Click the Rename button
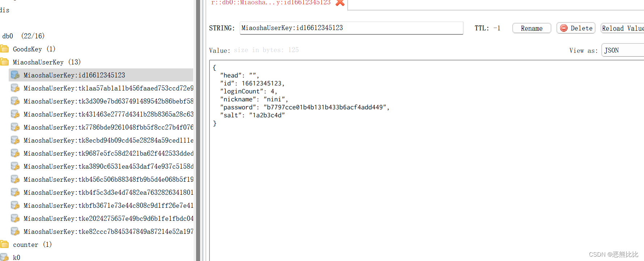The image size is (644, 261). pos(531,28)
